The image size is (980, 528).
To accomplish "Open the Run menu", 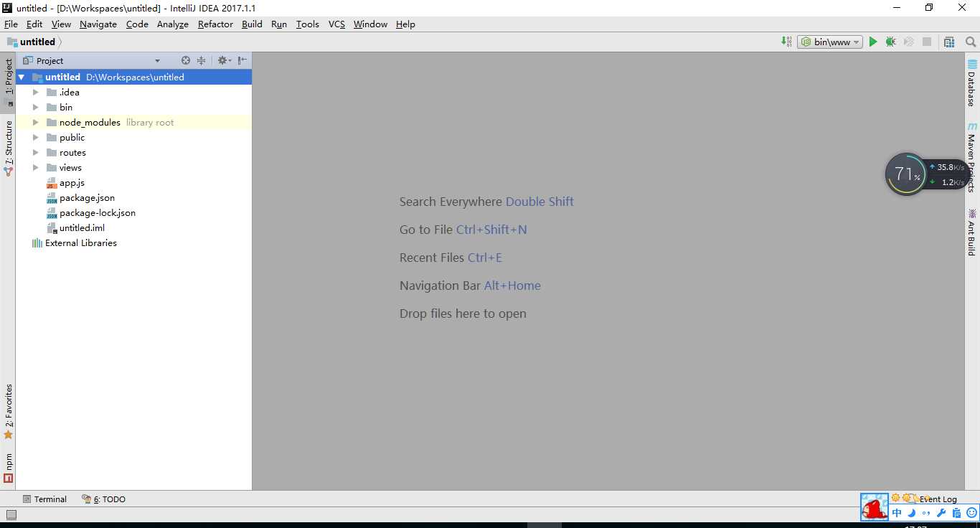I will coord(279,24).
